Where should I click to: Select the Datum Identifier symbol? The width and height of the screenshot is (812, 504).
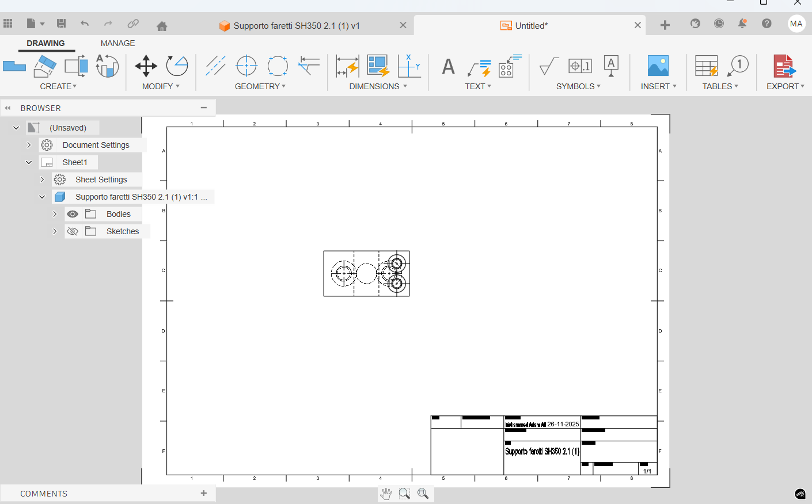[x=611, y=66]
